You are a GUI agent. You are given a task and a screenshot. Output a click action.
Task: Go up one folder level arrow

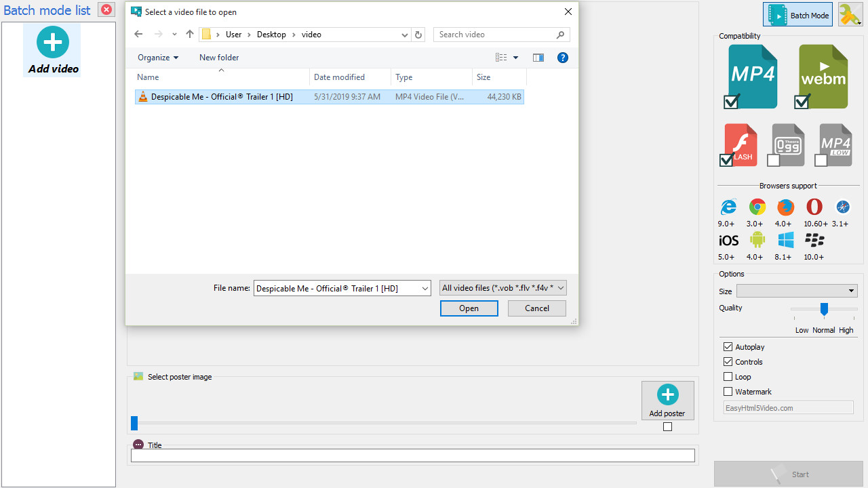190,35
